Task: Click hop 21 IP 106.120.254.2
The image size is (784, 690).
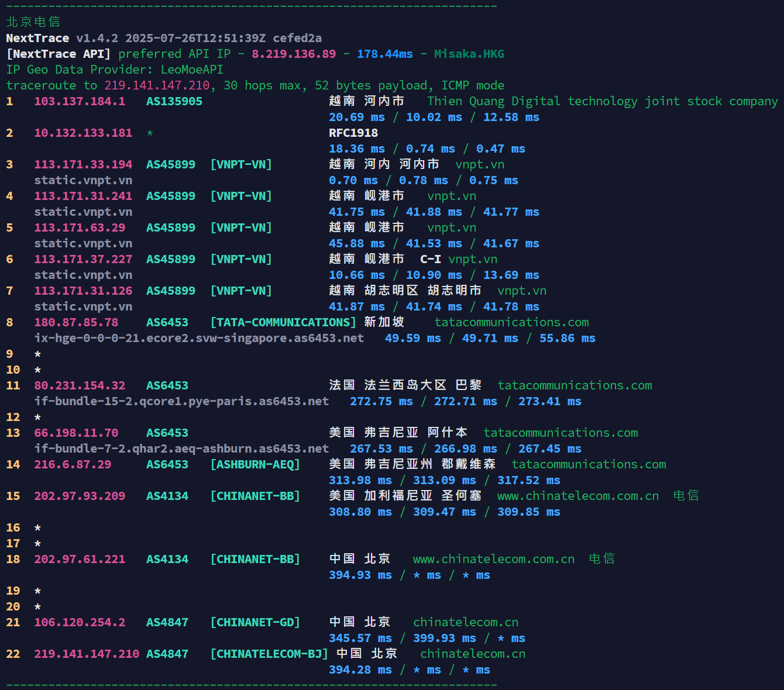Action: coord(80,622)
